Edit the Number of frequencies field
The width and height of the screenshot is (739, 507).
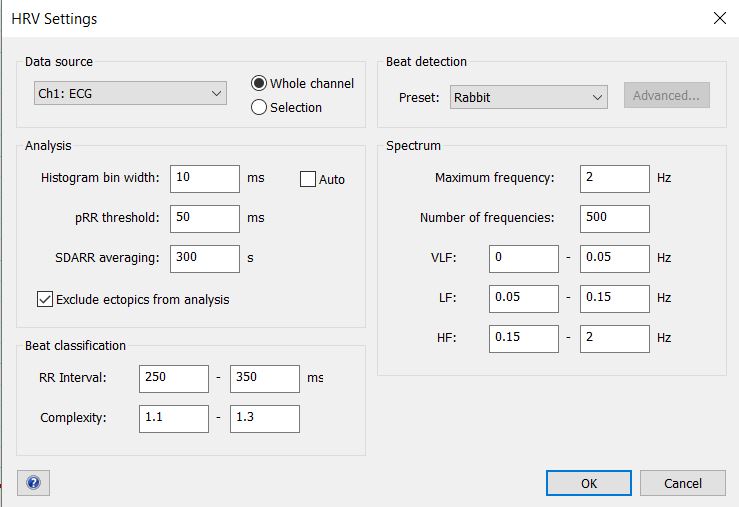point(614,218)
